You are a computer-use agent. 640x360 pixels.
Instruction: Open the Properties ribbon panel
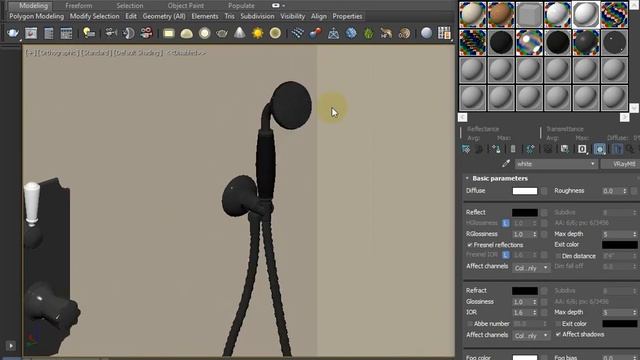tap(347, 16)
